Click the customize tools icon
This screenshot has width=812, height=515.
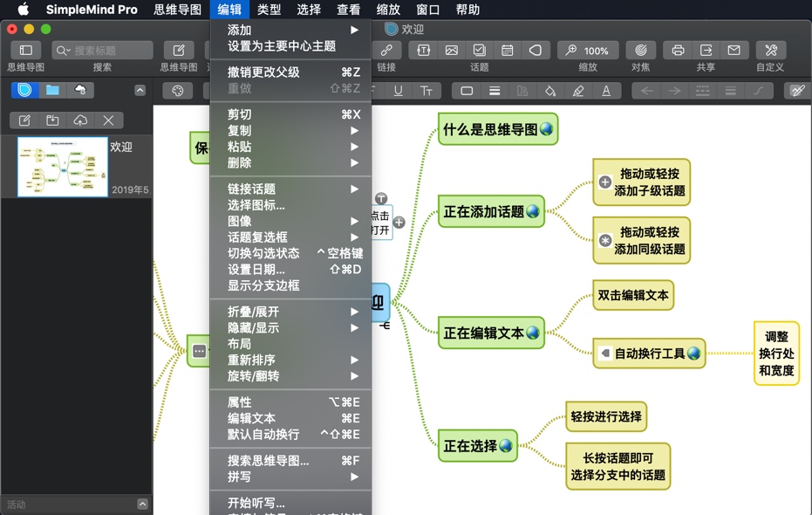[771, 51]
